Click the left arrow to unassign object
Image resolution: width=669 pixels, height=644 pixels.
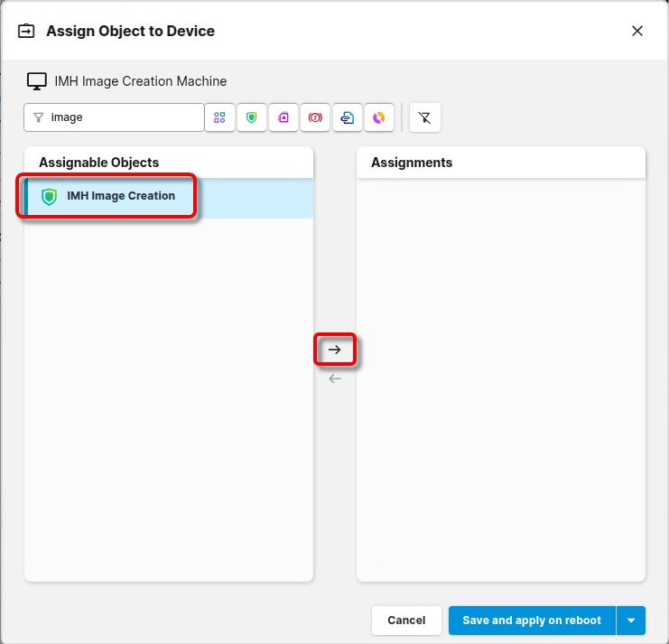coord(335,378)
